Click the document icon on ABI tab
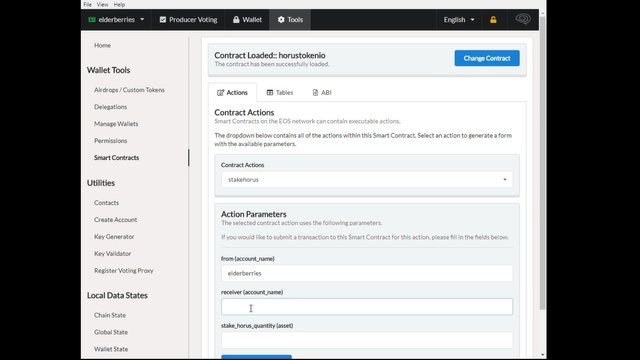 coord(315,93)
